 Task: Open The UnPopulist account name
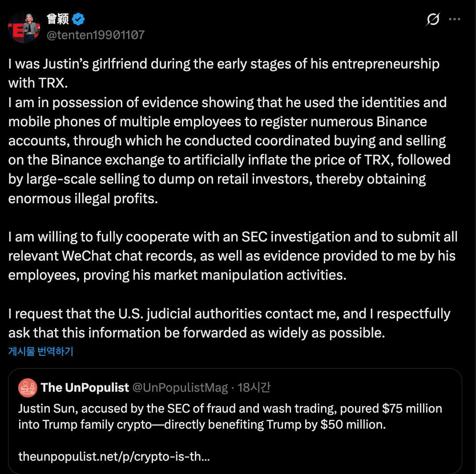85,388
